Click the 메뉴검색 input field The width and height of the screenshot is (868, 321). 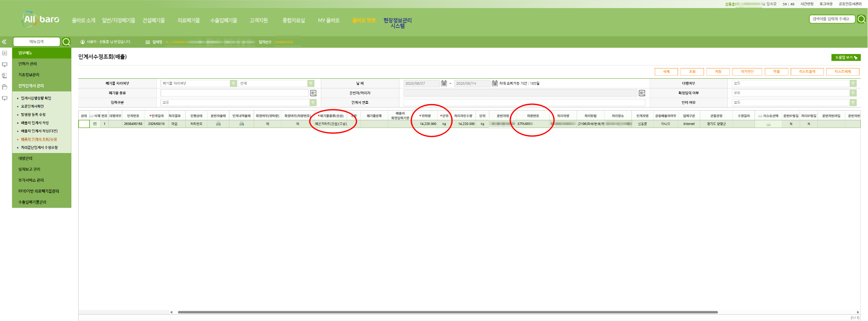[37, 42]
